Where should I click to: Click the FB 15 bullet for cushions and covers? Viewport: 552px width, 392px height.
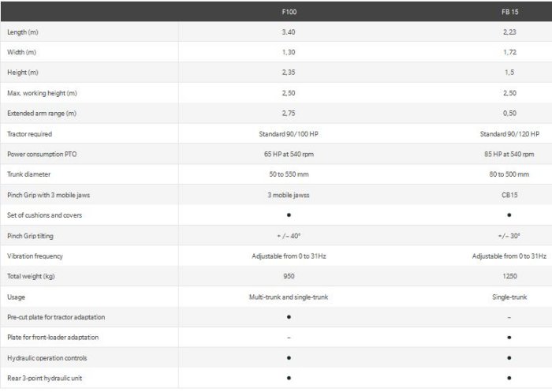509,215
